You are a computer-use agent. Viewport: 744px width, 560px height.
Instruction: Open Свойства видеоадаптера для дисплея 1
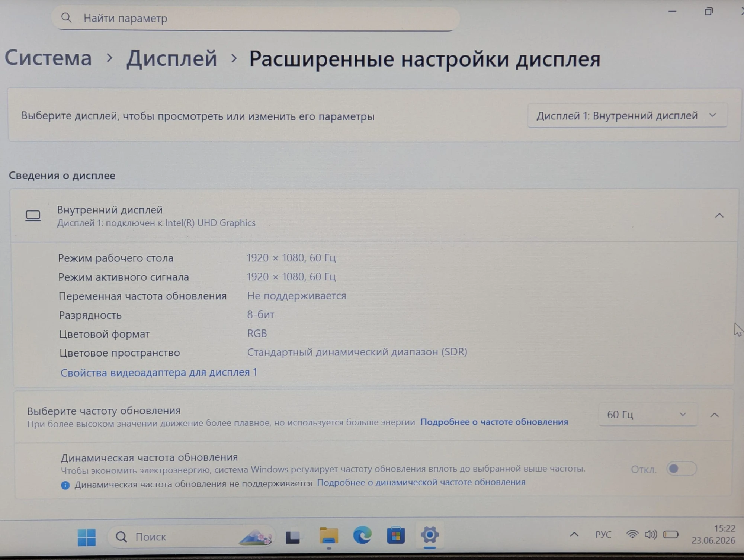pos(159,373)
